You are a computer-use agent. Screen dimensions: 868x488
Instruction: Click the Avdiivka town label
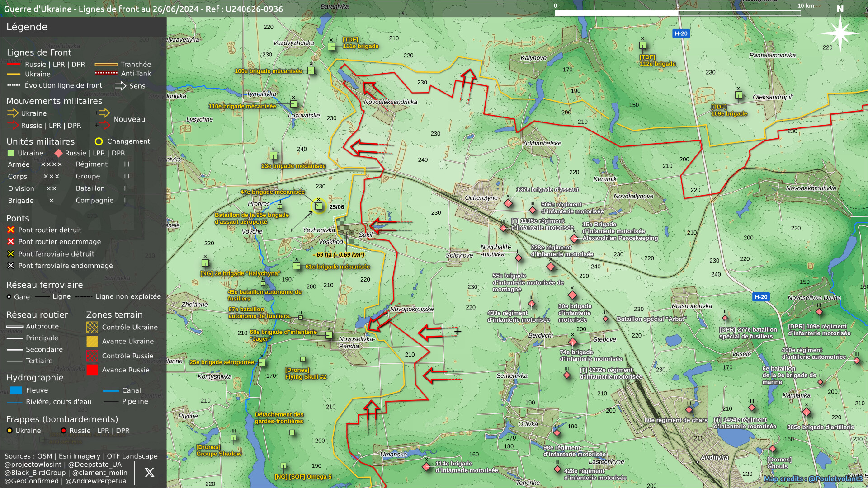pos(714,458)
